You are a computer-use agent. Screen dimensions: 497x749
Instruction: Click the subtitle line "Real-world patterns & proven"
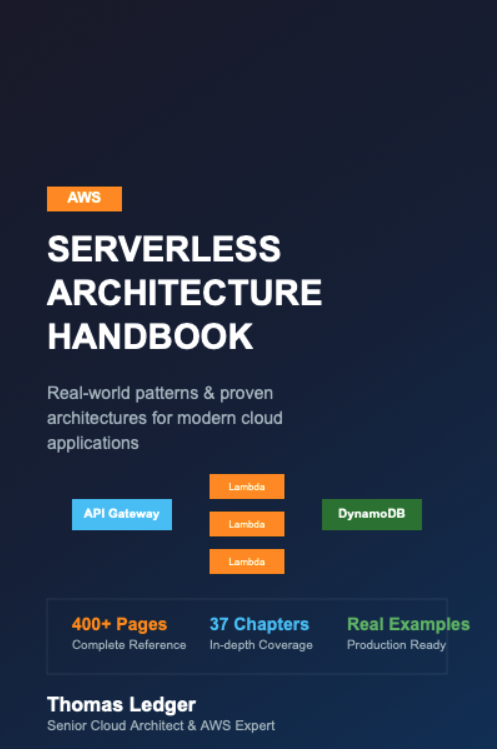point(160,393)
